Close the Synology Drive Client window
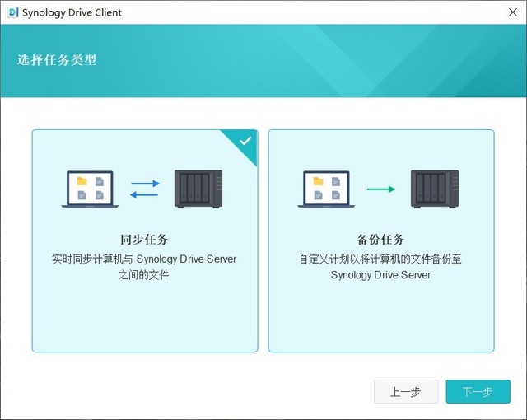 coord(513,12)
